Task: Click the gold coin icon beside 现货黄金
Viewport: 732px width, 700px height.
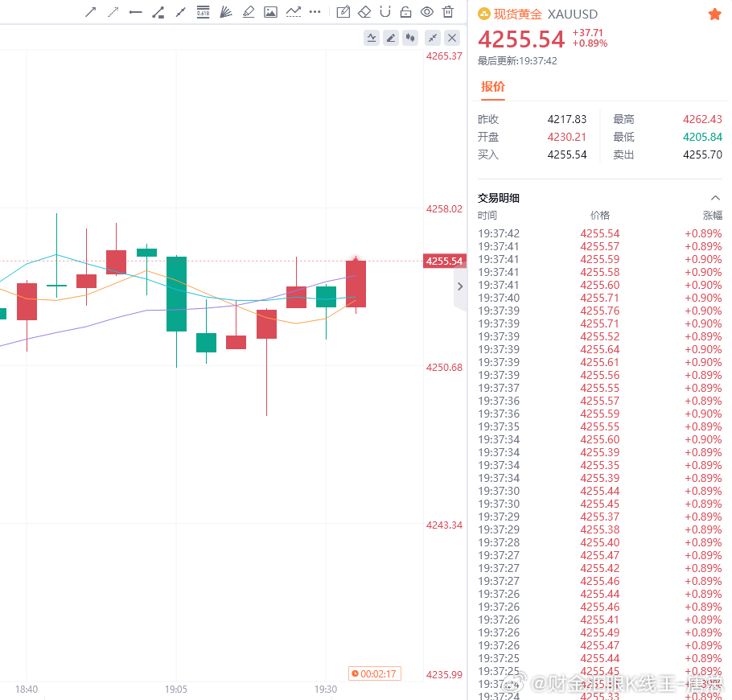Action: coord(484,14)
